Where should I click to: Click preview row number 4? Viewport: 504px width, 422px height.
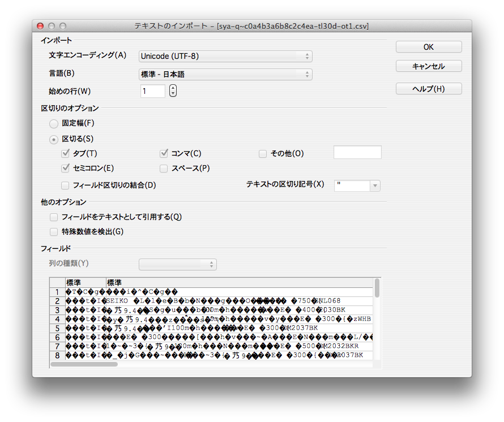pos(57,319)
